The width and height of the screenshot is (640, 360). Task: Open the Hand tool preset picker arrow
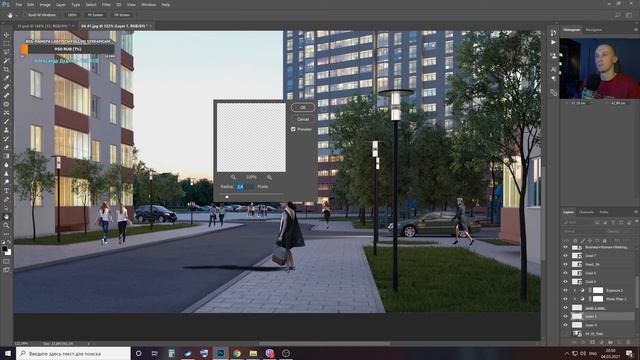point(16,15)
